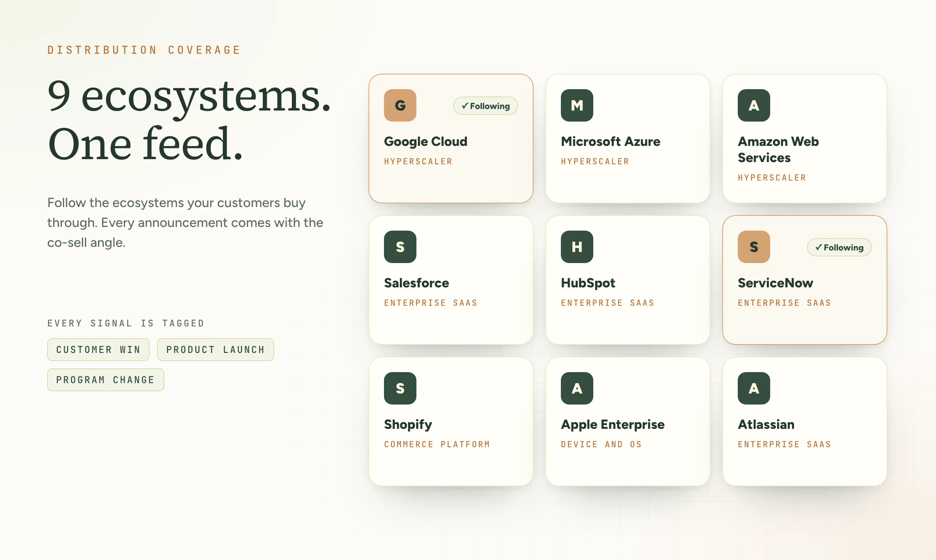Click the Shopify S logo icon
This screenshot has height=560, width=936.
(x=400, y=388)
